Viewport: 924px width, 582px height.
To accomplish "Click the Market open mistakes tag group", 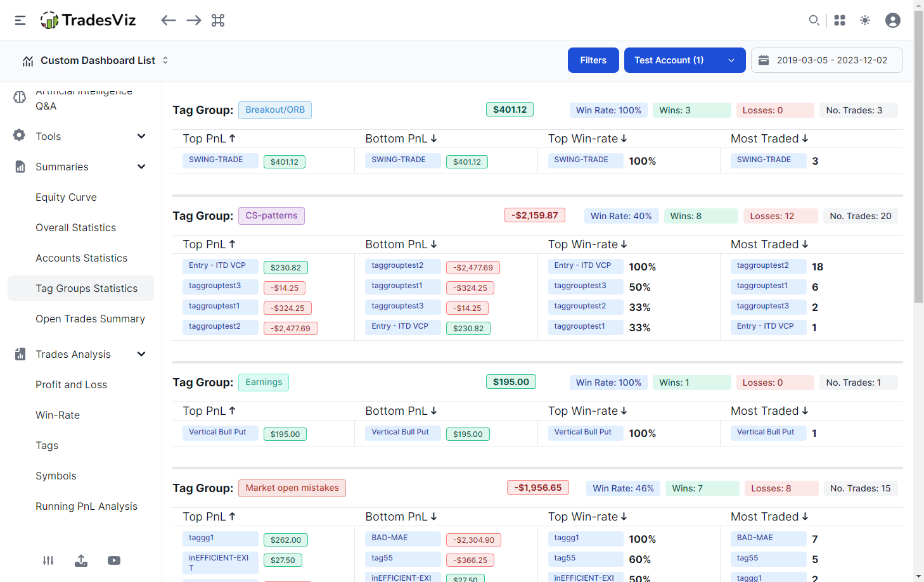I will [x=292, y=488].
